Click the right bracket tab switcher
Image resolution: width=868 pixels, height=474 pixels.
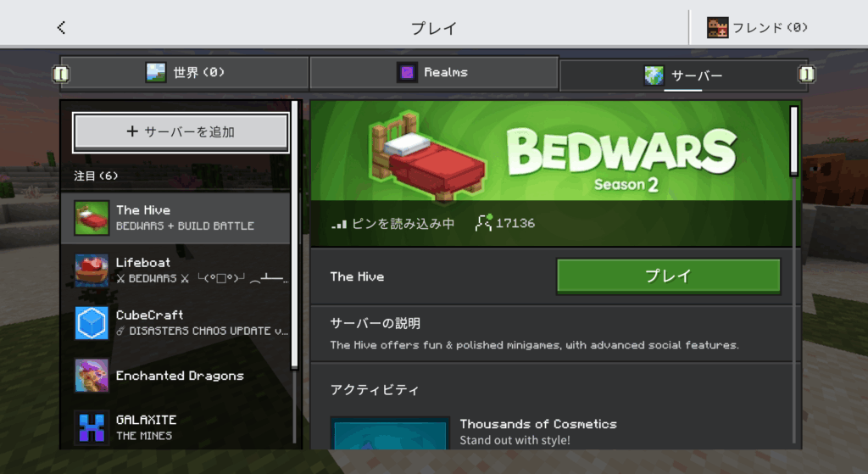(807, 74)
